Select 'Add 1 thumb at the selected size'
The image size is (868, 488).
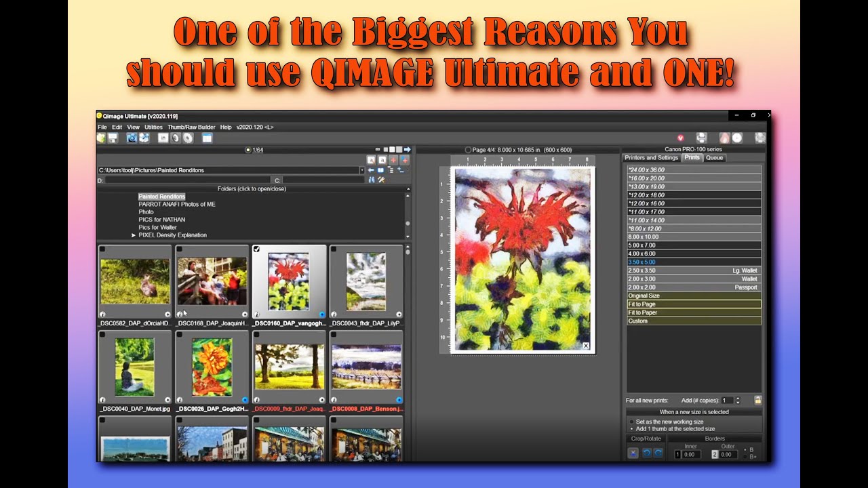tap(671, 429)
